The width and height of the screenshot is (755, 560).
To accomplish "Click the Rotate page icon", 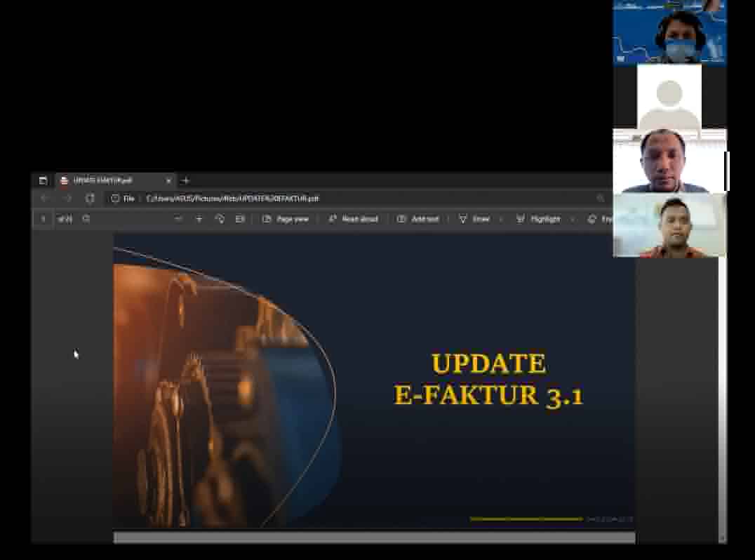I will pyautogui.click(x=220, y=219).
